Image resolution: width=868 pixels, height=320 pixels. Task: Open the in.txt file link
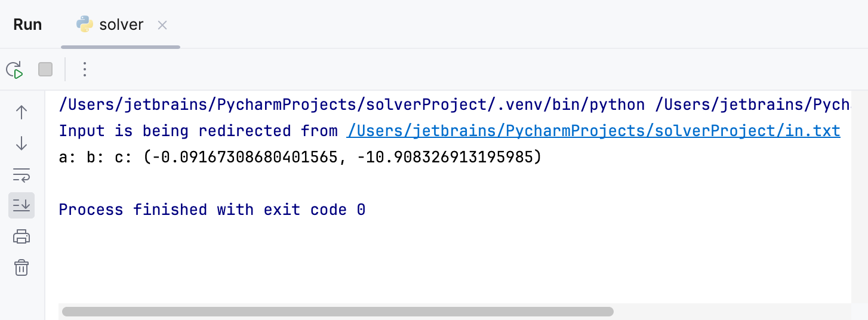pos(593,131)
